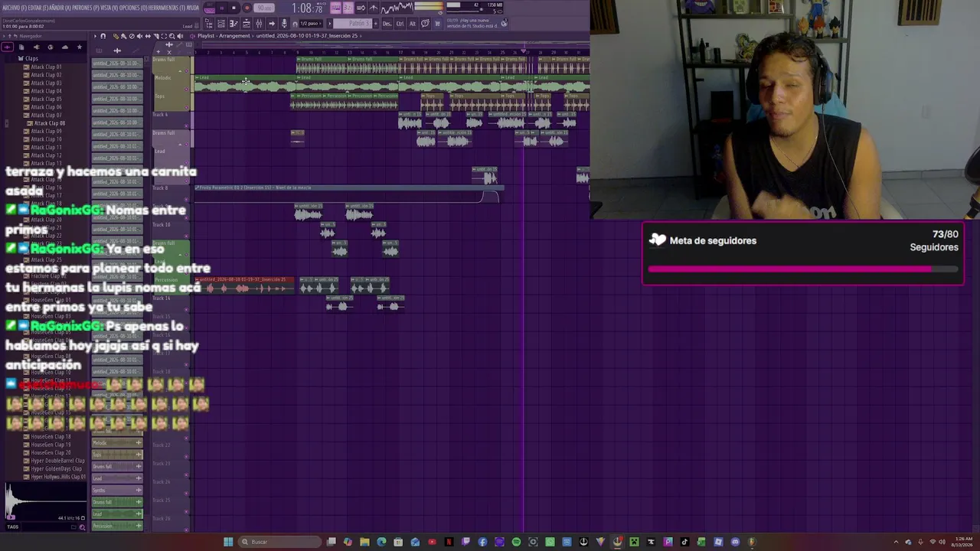Select the Playlist select tool
The height and width of the screenshot is (551, 980).
[163, 36]
